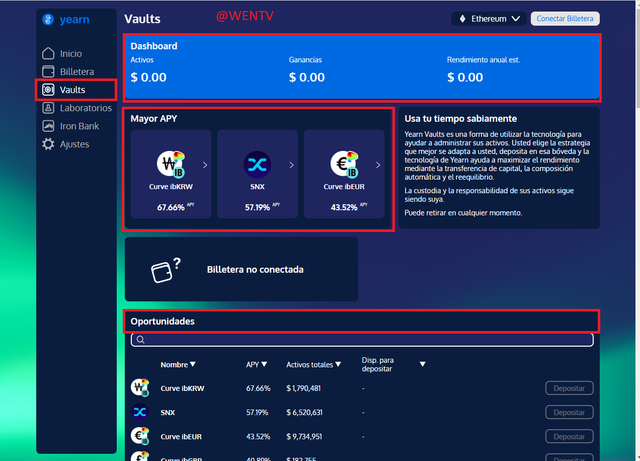This screenshot has height=461, width=640.
Task: Click Vaults page title heading
Action: click(x=142, y=19)
